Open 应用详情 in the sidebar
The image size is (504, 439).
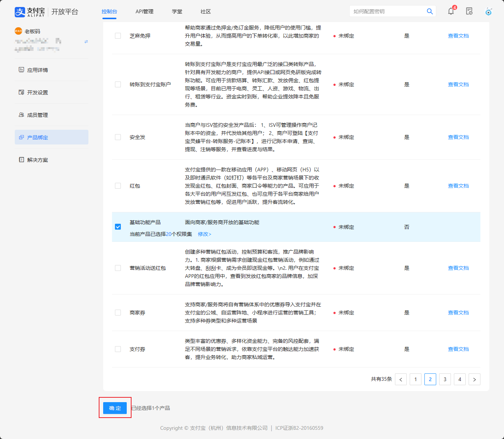click(x=37, y=70)
